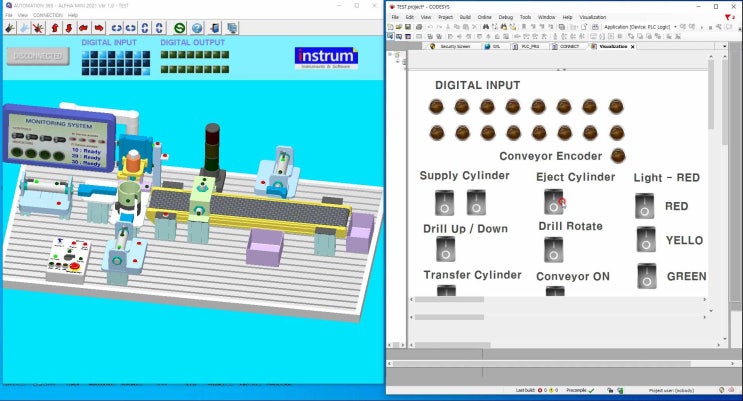Click the red up arrow view icon
Image resolution: width=743 pixels, height=401 pixels.
[x=55, y=28]
